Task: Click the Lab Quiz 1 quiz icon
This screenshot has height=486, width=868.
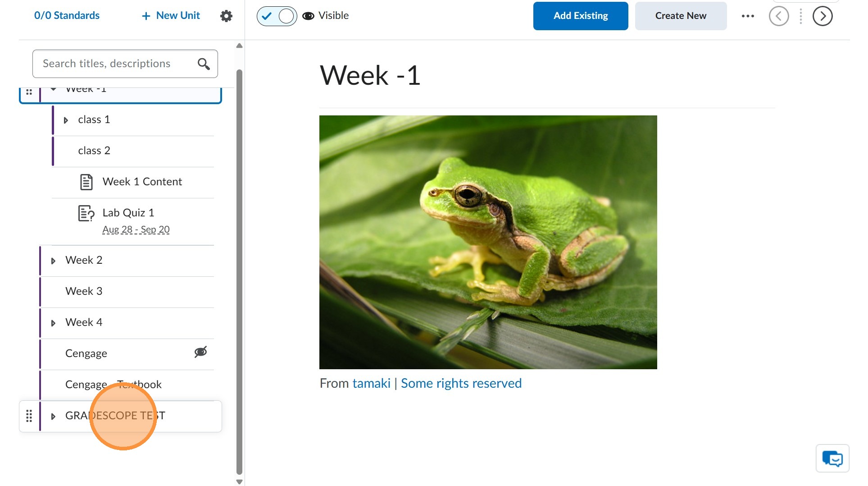Action: coord(86,213)
